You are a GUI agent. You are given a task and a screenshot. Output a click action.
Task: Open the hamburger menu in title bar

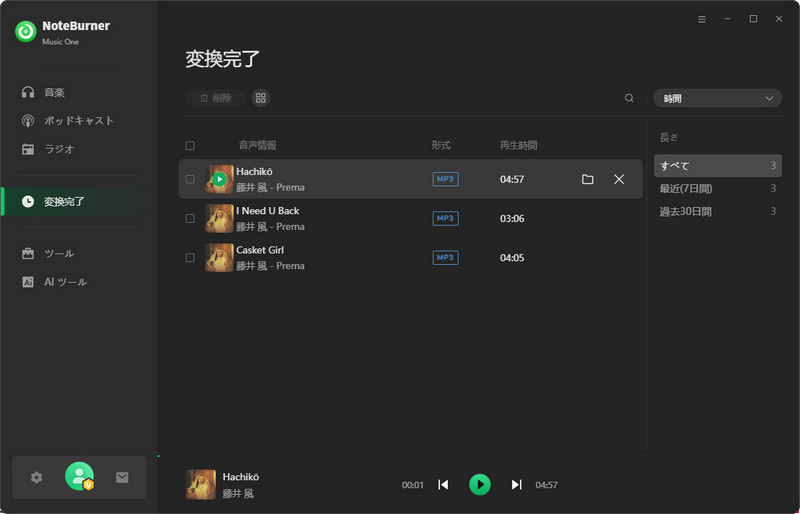[x=702, y=19]
